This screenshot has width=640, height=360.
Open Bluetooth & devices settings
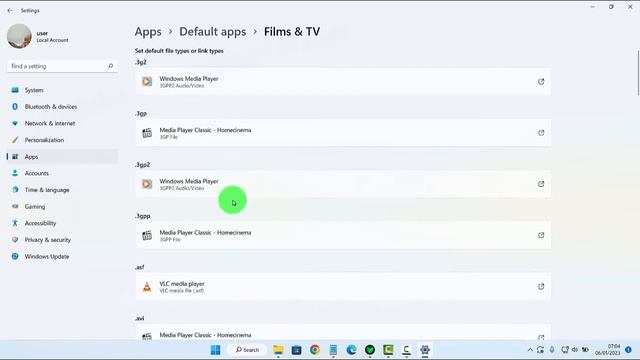[x=62, y=107]
